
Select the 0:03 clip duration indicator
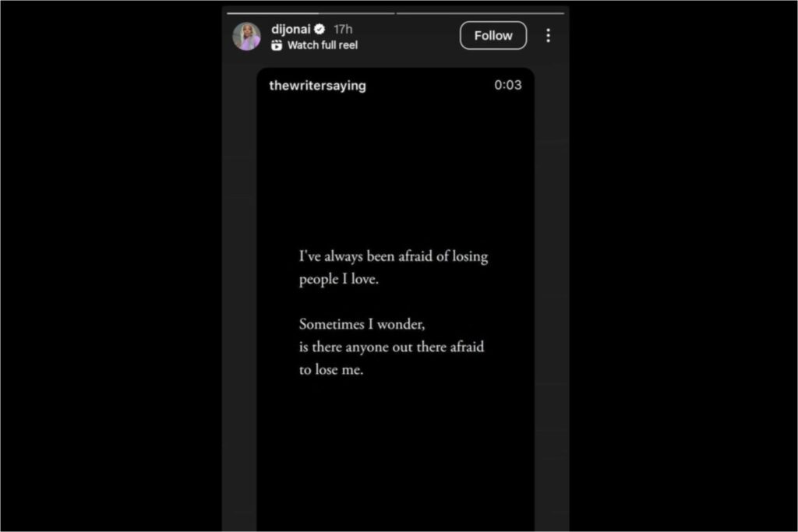click(508, 86)
